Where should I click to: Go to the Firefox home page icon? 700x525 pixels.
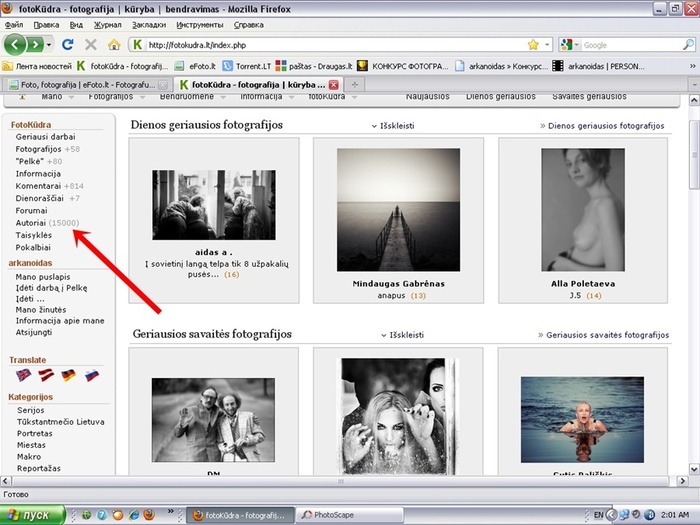[114, 45]
